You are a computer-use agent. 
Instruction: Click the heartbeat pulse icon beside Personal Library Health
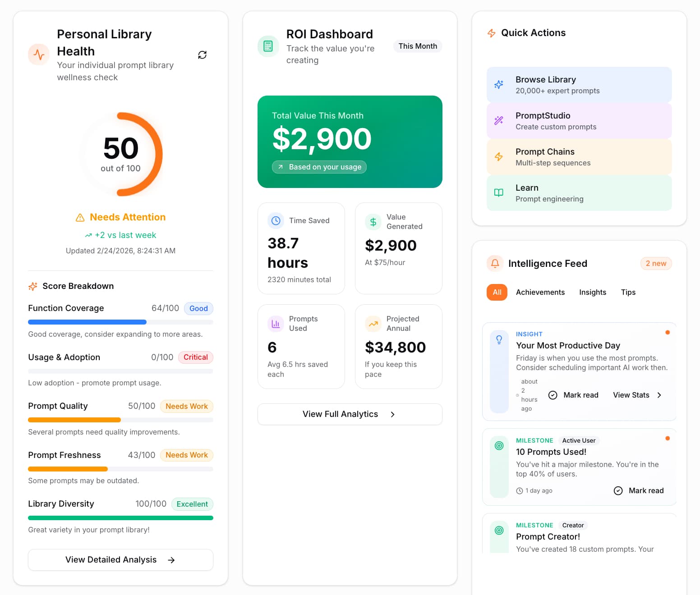(x=39, y=55)
